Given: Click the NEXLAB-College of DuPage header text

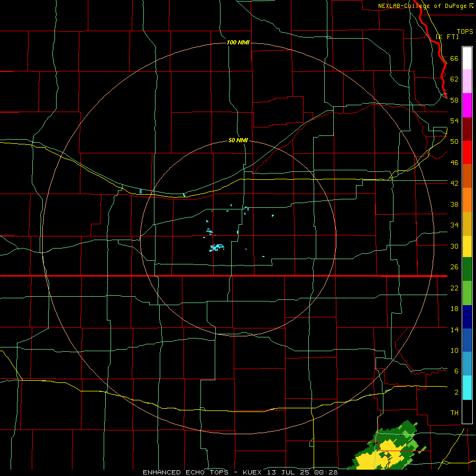Looking at the screenshot, I should tap(423, 6).
